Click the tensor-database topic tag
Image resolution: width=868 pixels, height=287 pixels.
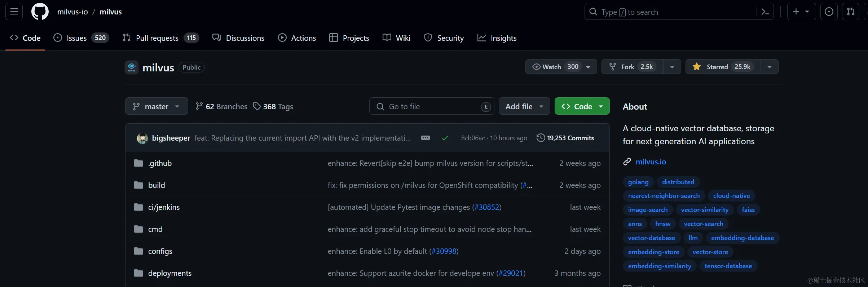point(728,266)
